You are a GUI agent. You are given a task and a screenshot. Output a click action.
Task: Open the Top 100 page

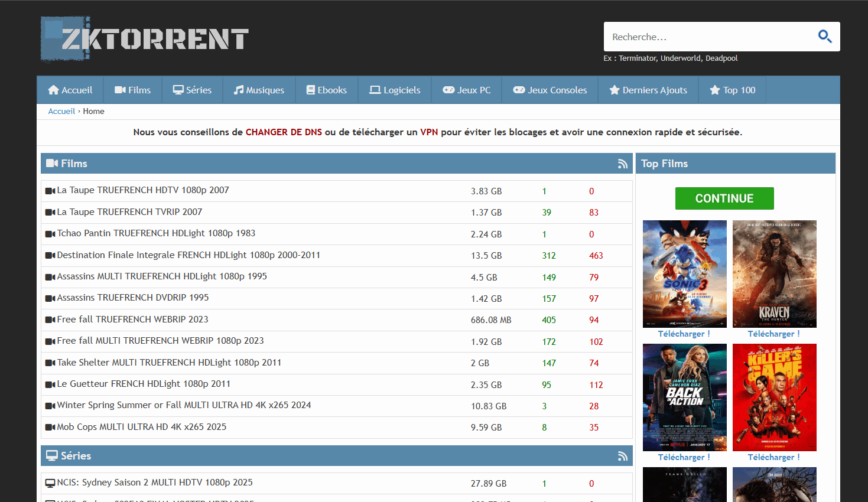click(x=733, y=90)
